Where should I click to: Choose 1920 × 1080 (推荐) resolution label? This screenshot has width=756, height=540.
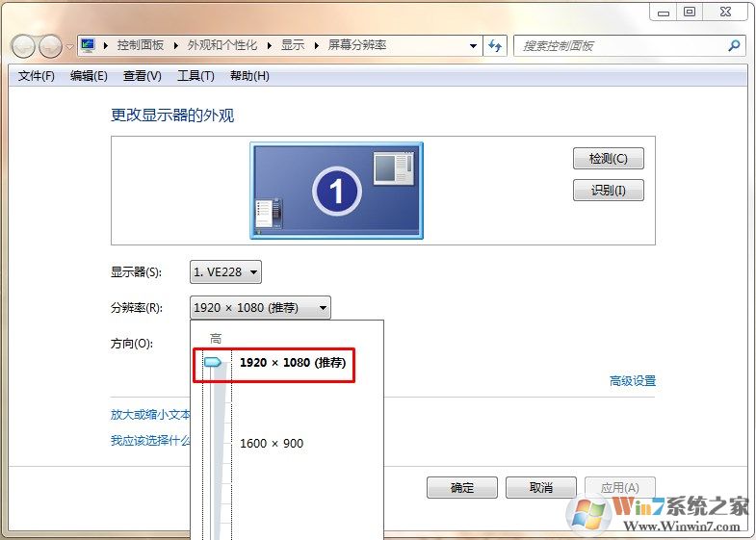(293, 363)
